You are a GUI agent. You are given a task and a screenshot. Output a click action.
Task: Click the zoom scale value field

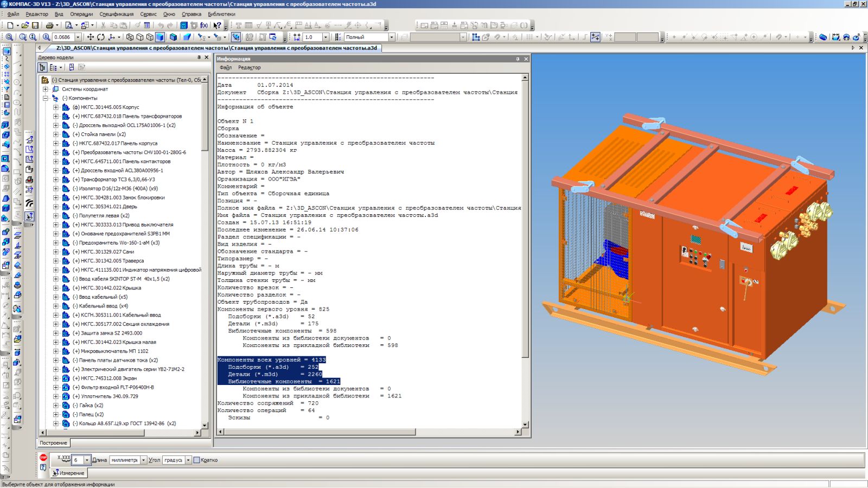point(62,37)
